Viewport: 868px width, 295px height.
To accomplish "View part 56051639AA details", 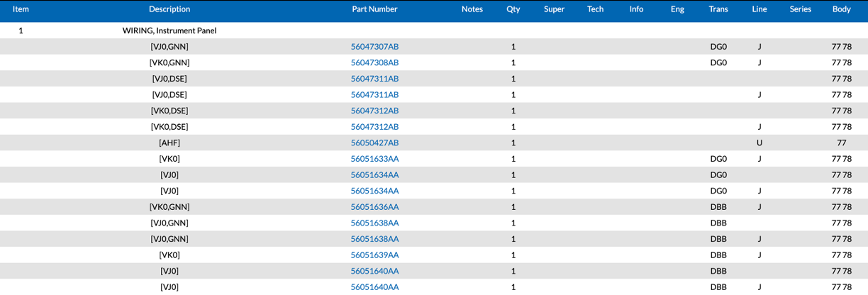I will (374, 255).
